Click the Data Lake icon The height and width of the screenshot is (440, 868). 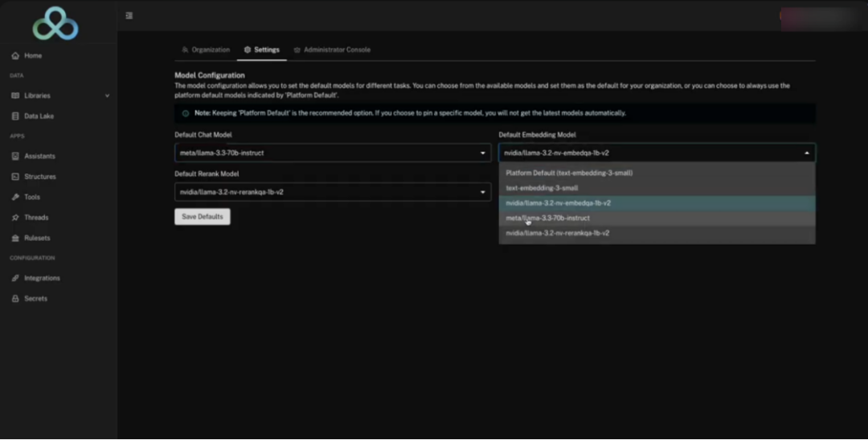(x=15, y=116)
